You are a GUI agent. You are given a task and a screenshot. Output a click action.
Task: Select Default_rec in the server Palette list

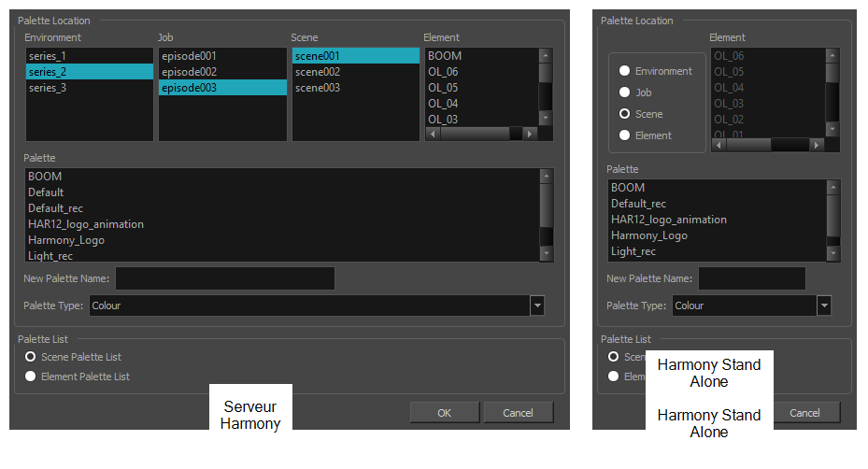pos(282,208)
